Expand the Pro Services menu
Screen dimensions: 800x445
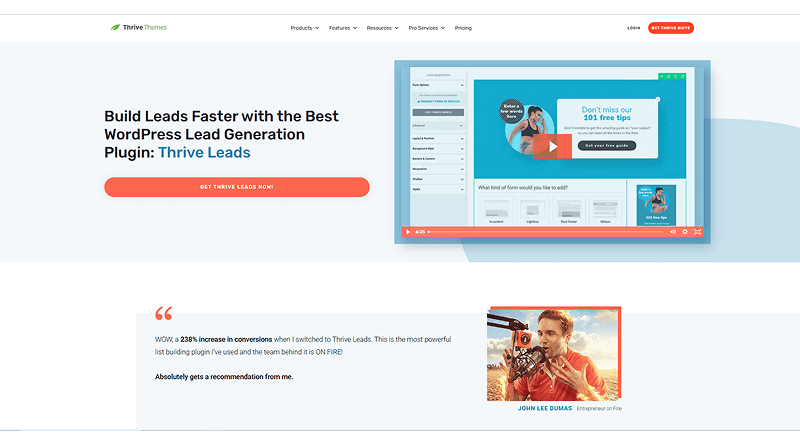coord(427,28)
